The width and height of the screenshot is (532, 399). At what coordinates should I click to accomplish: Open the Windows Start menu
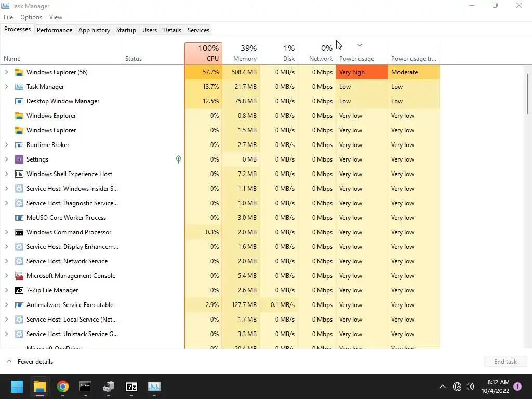(17, 387)
